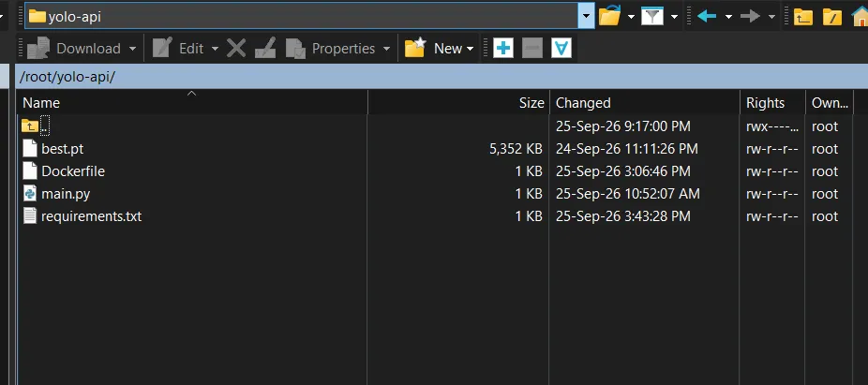The height and width of the screenshot is (385, 868).
Task: Go back with the blue left arrow
Action: click(707, 17)
